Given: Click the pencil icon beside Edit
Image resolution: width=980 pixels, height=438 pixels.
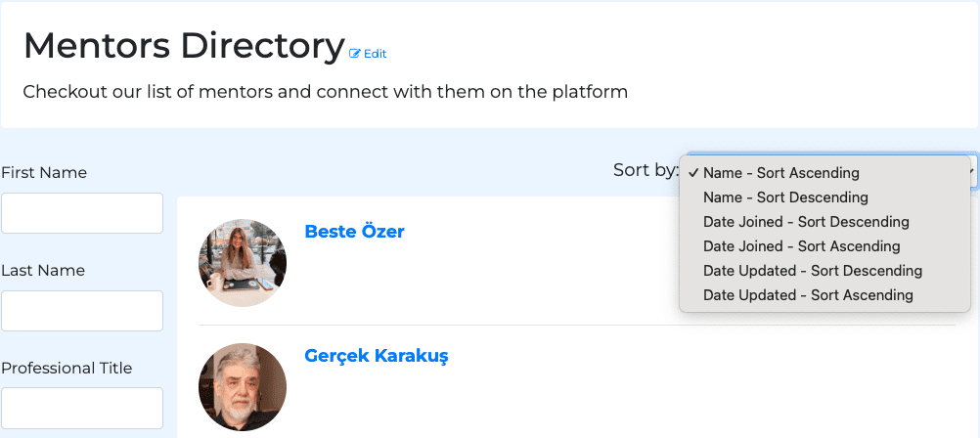Looking at the screenshot, I should click(355, 54).
